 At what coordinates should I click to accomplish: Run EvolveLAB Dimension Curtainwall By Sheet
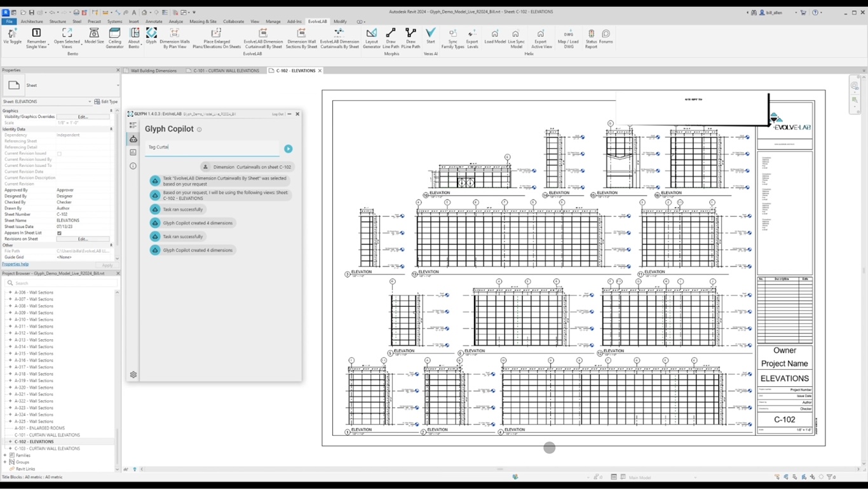tap(263, 38)
